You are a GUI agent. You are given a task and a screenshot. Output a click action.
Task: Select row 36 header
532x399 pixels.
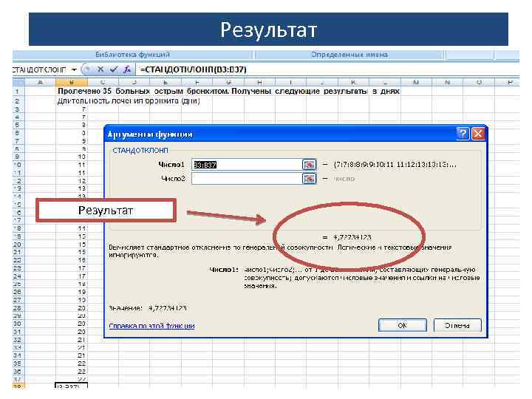point(17,372)
